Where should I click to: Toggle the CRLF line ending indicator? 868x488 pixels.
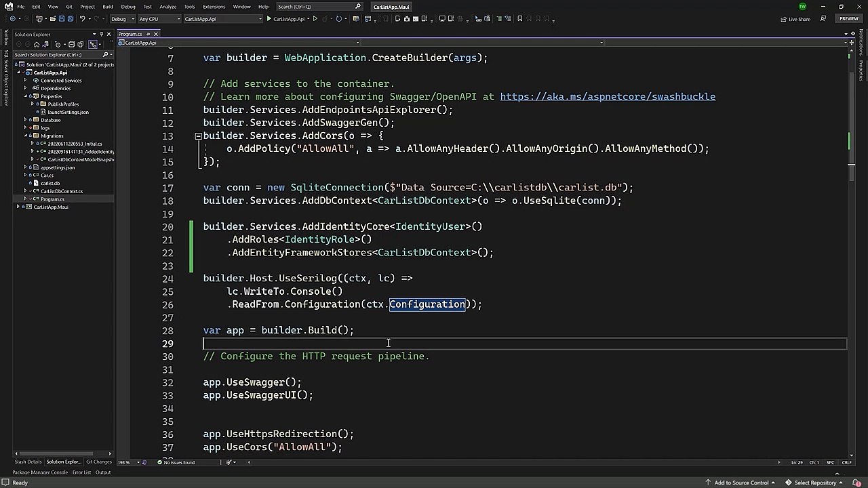847,462
